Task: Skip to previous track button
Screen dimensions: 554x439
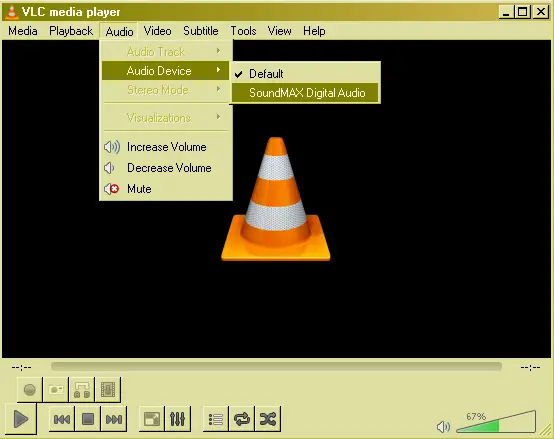Action: tap(62, 419)
